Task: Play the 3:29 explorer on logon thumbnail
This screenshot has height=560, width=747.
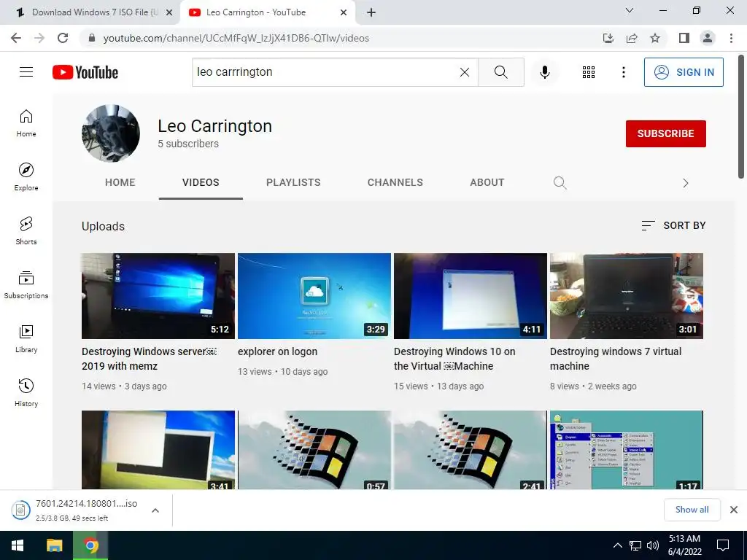Action: (314, 296)
